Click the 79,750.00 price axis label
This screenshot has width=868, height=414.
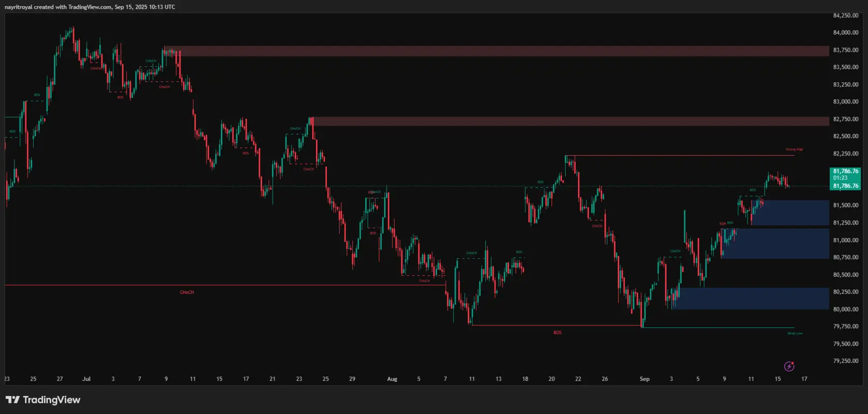846,327
